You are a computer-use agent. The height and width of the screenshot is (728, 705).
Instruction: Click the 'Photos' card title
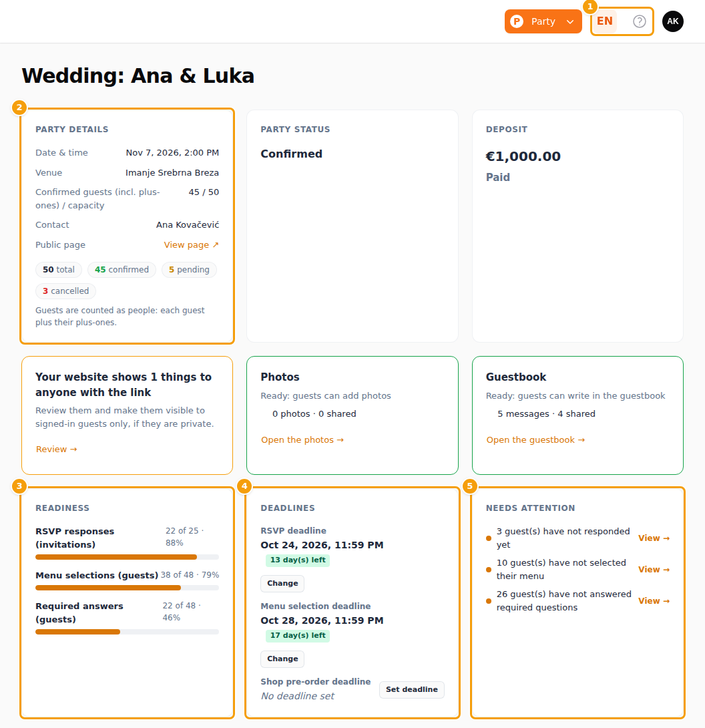coord(280,377)
